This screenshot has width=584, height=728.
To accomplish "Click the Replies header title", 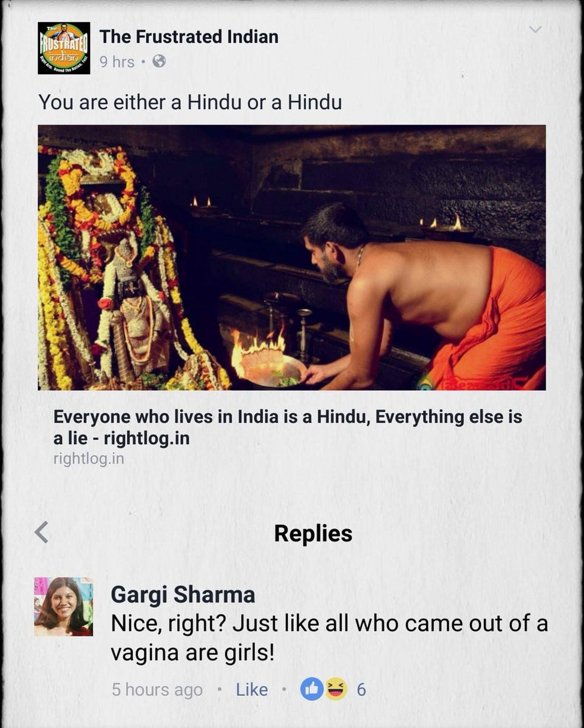I will coord(313,533).
